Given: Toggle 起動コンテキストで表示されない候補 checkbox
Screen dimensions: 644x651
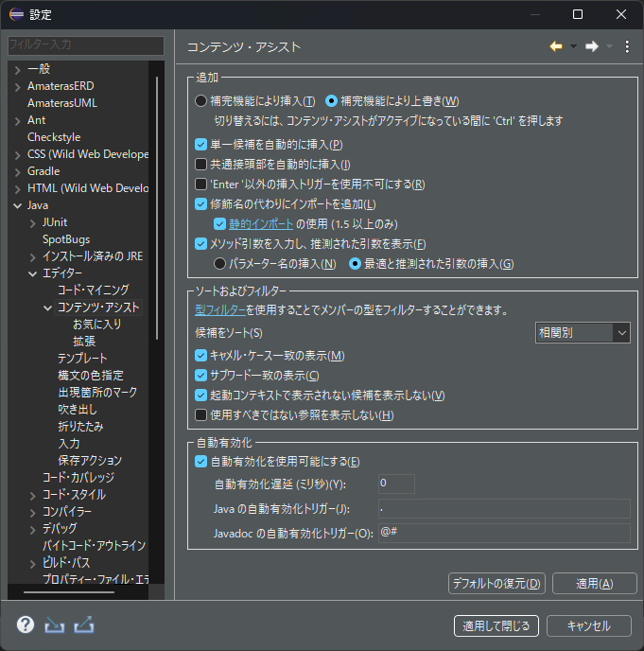Looking at the screenshot, I should (200, 396).
